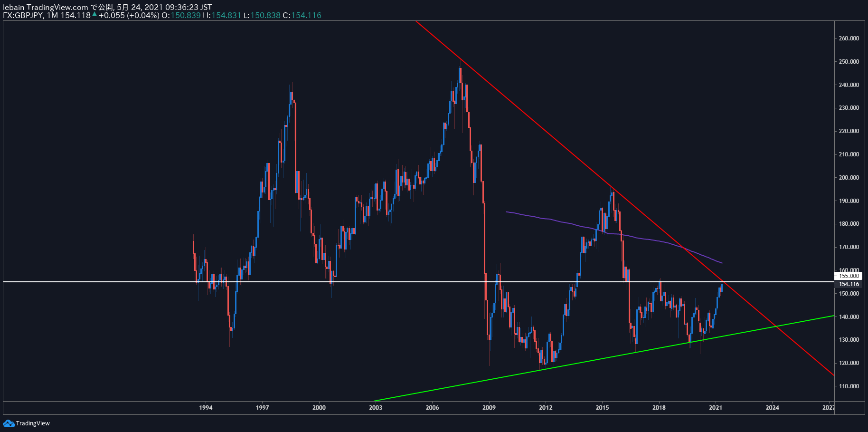
Task: Click the lebain TradingView.com publish header
Action: [x=107, y=7]
